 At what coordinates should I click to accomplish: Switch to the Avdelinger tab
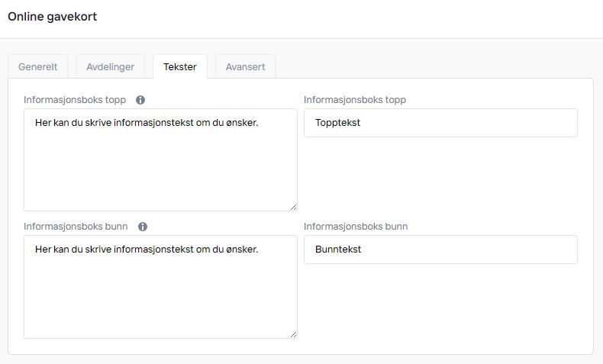110,66
